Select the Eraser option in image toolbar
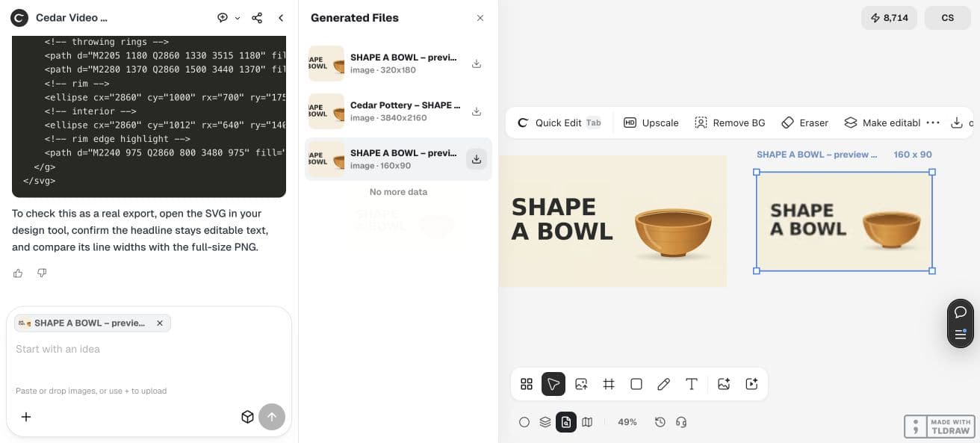980x443 pixels. (804, 123)
